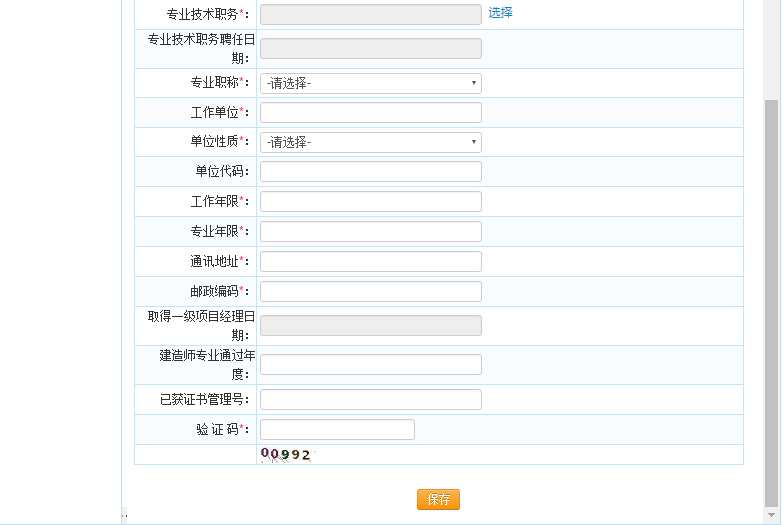782x525 pixels.
Task: Focus the 单位代码 text box
Action: (x=370, y=172)
